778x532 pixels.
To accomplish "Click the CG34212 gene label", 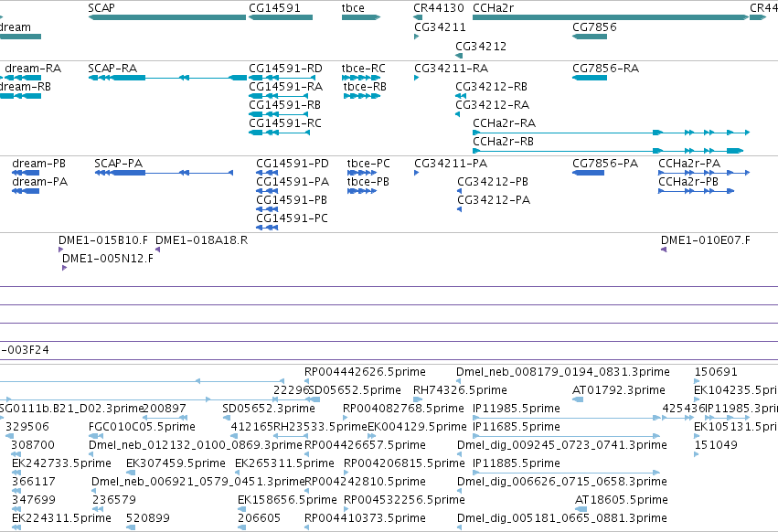I will click(x=481, y=46).
